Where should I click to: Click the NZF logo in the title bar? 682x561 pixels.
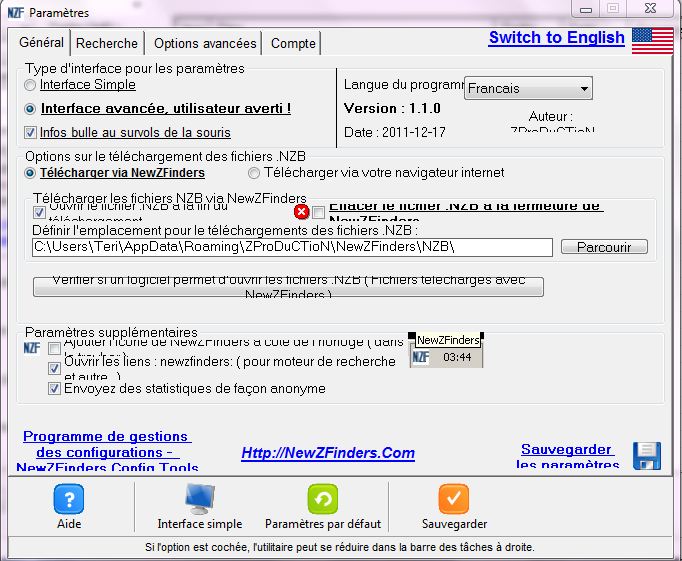[x=16, y=13]
